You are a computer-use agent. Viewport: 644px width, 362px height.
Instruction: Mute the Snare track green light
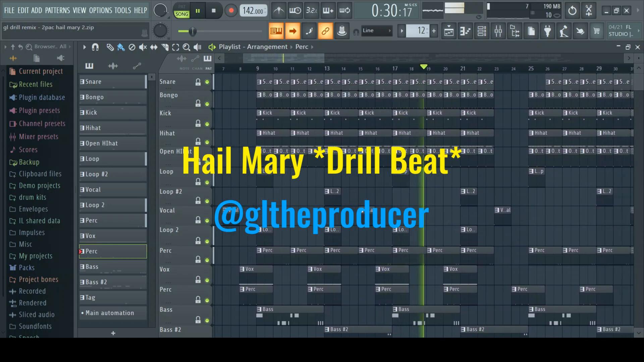point(207,82)
